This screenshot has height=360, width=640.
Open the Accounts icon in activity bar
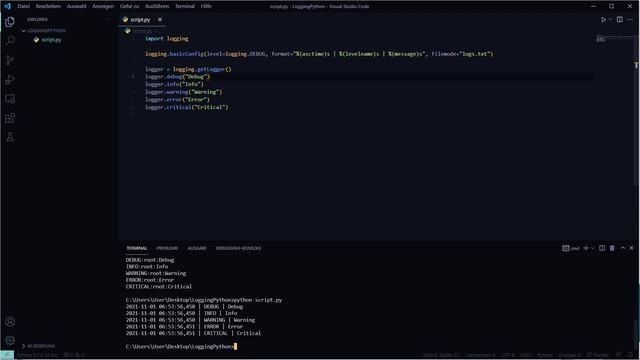pyautogui.click(x=10, y=322)
